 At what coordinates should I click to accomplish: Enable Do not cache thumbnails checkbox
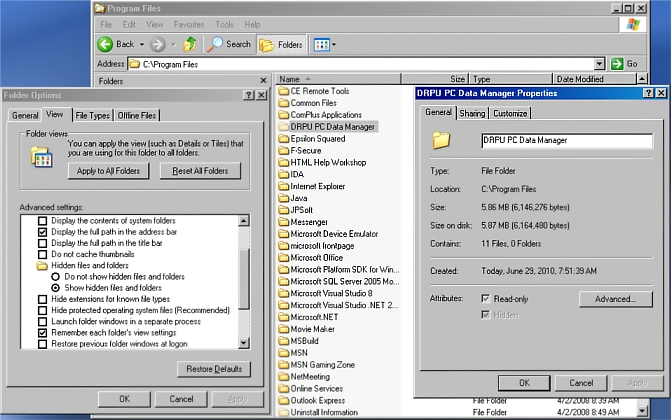42,254
